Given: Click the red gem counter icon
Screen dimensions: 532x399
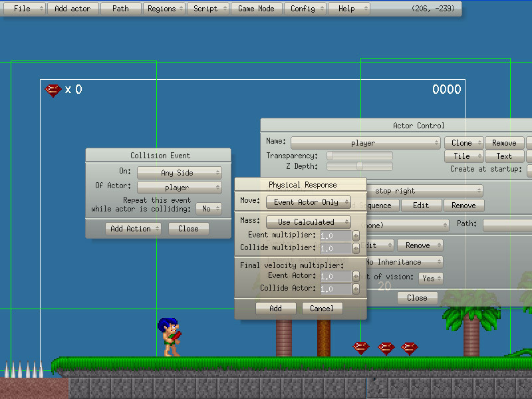Looking at the screenshot, I should 53,90.
